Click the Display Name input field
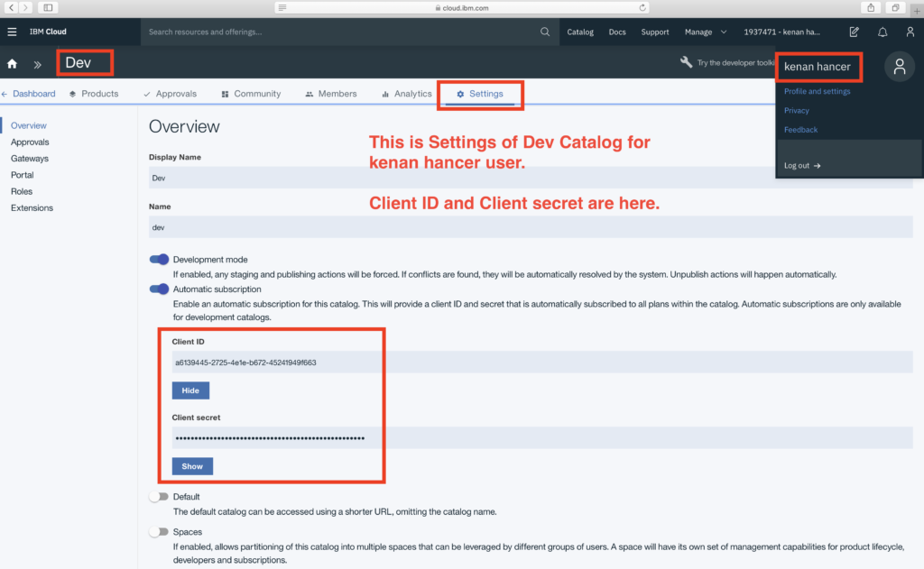This screenshot has height=569, width=924. 531,178
